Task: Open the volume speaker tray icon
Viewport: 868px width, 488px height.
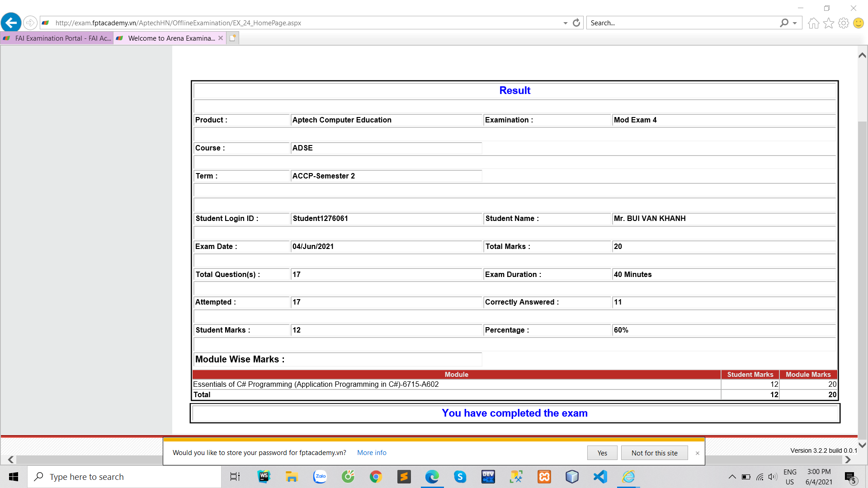Action: click(x=773, y=477)
